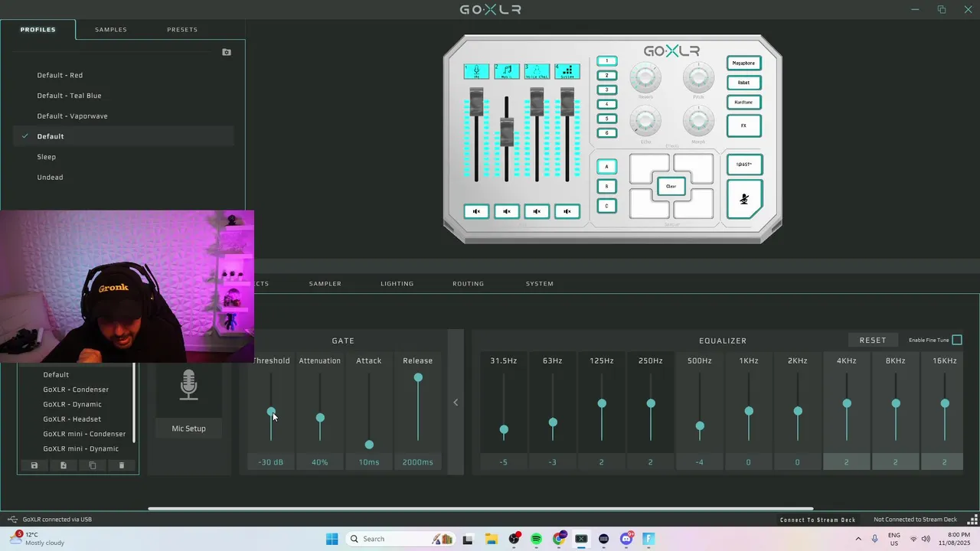Select effects preset 5
The width and height of the screenshot is (980, 551).
click(x=606, y=119)
